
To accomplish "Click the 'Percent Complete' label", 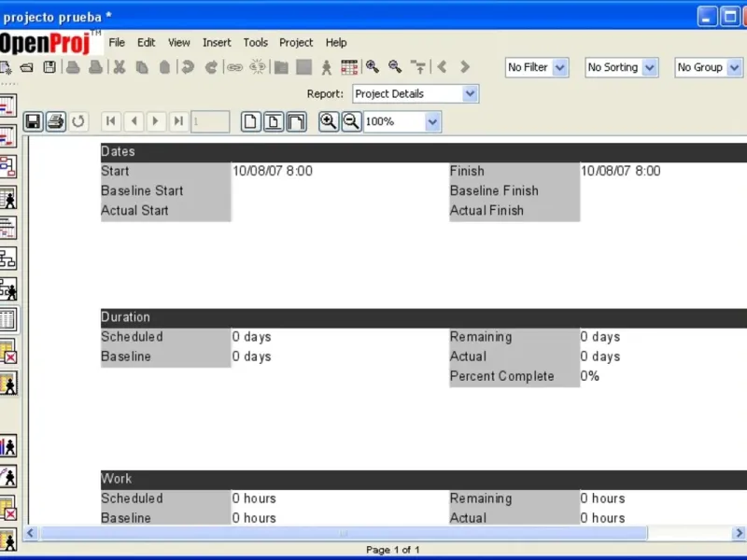I will click(x=501, y=376).
